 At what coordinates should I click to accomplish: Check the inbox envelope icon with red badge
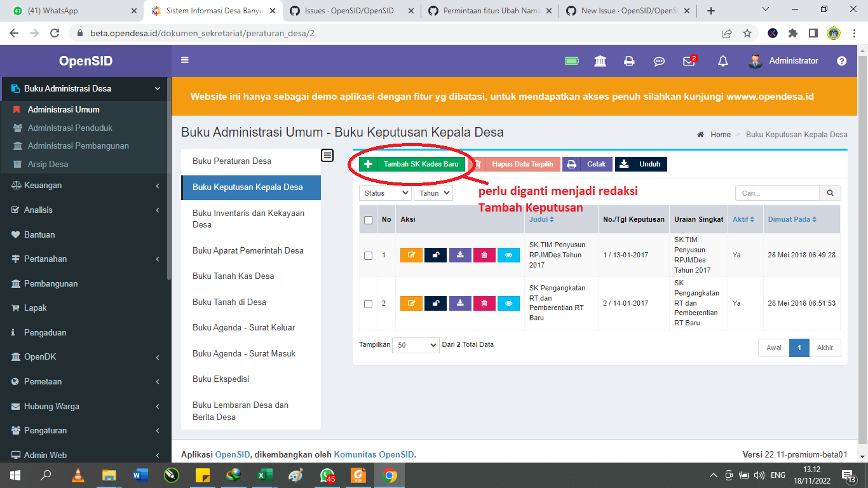tap(689, 61)
